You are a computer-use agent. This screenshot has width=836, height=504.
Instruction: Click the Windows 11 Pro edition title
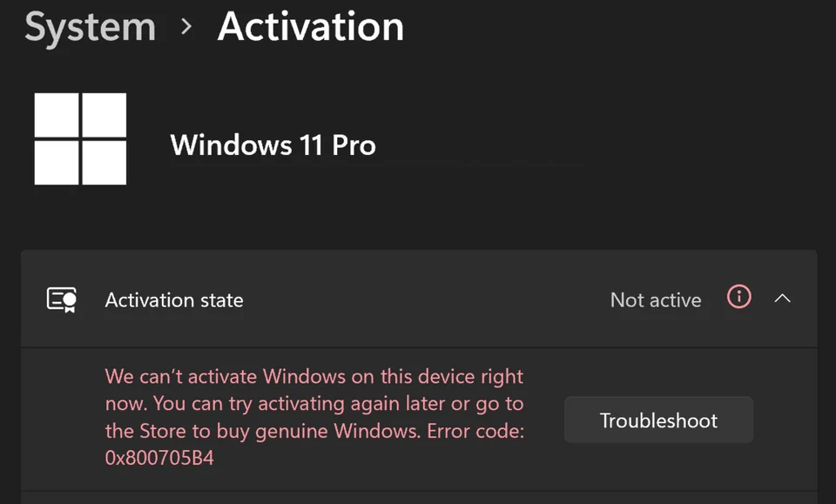pyautogui.click(x=273, y=145)
